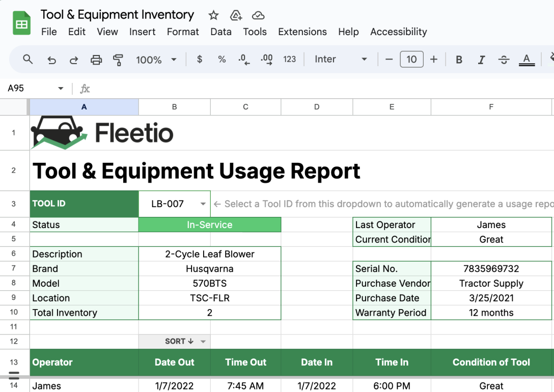Open the text color picker

527,60
